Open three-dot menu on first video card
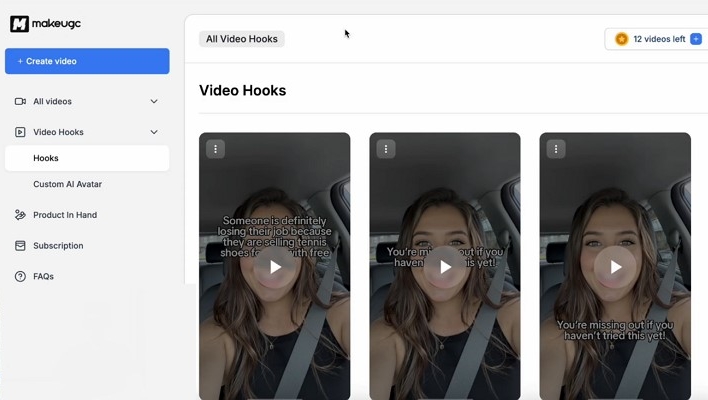The image size is (708, 400). [215, 149]
